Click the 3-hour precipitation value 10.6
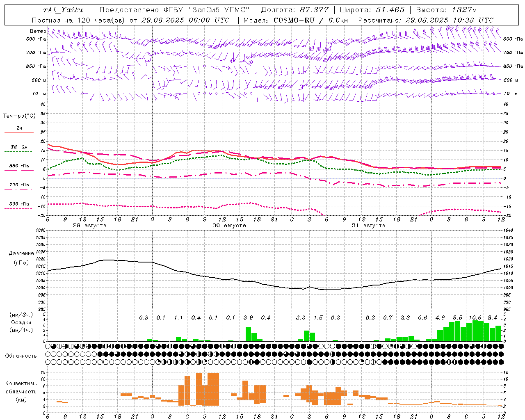This screenshot has height=420, width=525. click(475, 317)
